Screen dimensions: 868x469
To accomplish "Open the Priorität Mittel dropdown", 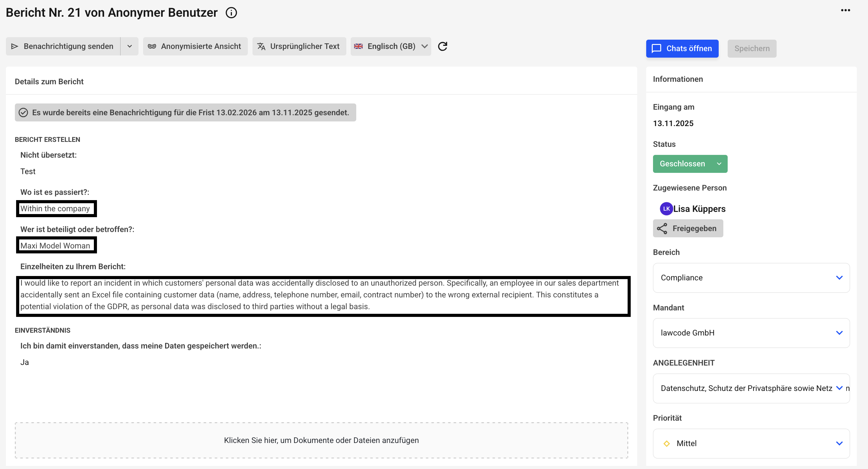I will (751, 443).
